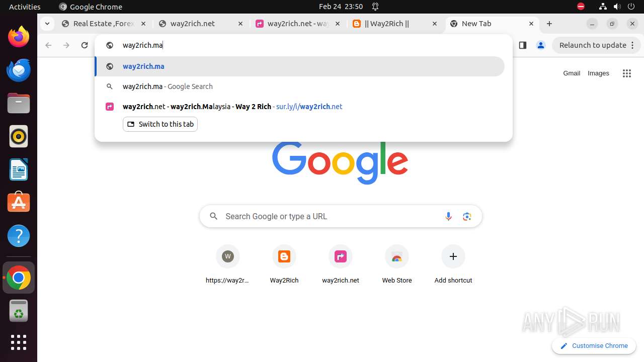Open Chrome side panel
This screenshot has height=362, width=644.
click(x=522, y=45)
